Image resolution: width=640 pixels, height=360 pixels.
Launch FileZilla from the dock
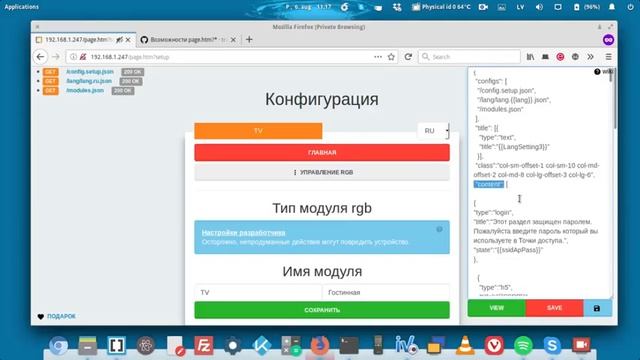tap(204, 346)
